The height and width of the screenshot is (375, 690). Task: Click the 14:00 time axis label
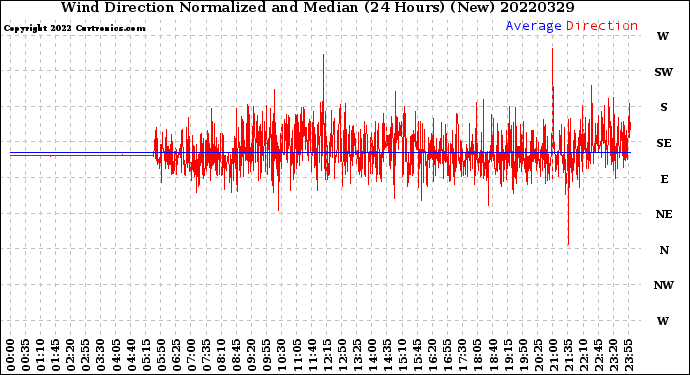372,356
